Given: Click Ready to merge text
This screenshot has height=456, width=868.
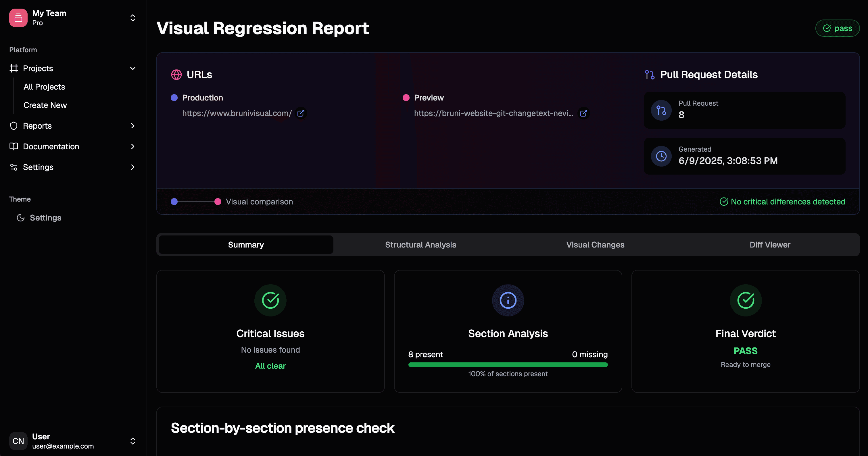Looking at the screenshot, I should [x=746, y=364].
